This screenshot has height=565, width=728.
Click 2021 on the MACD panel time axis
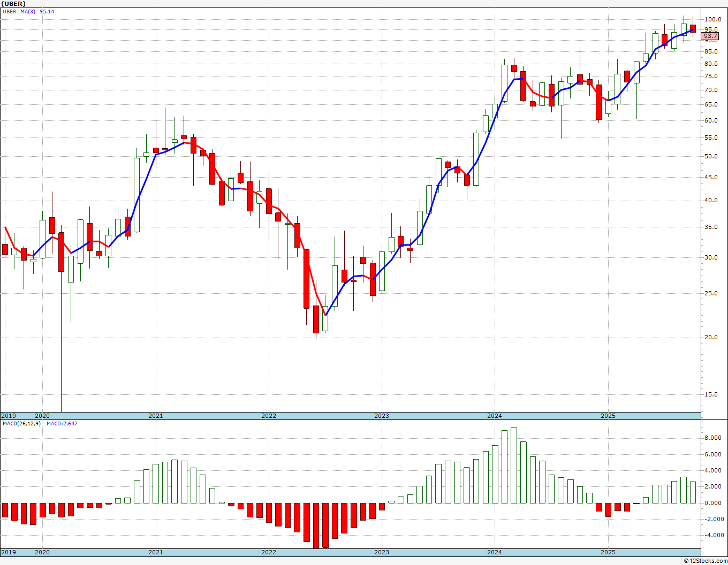156,552
